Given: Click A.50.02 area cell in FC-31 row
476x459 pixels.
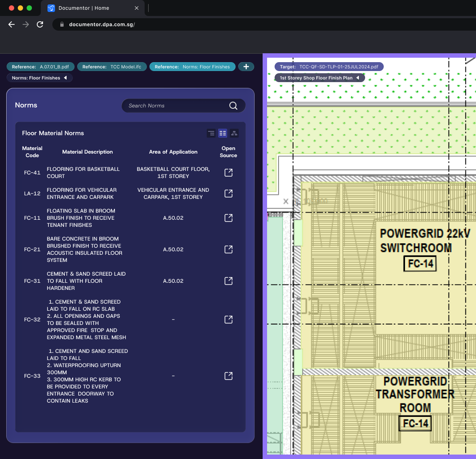Looking at the screenshot, I should pos(173,281).
